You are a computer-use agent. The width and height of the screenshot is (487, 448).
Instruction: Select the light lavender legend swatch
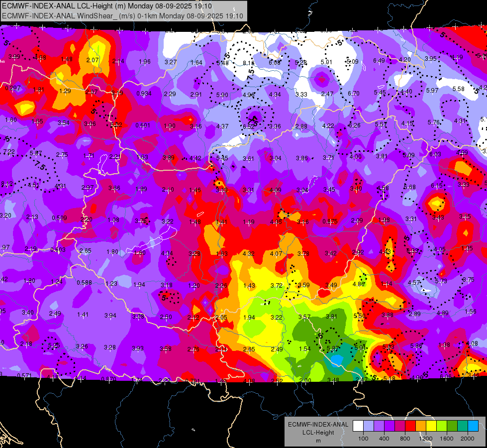[x=369, y=426]
